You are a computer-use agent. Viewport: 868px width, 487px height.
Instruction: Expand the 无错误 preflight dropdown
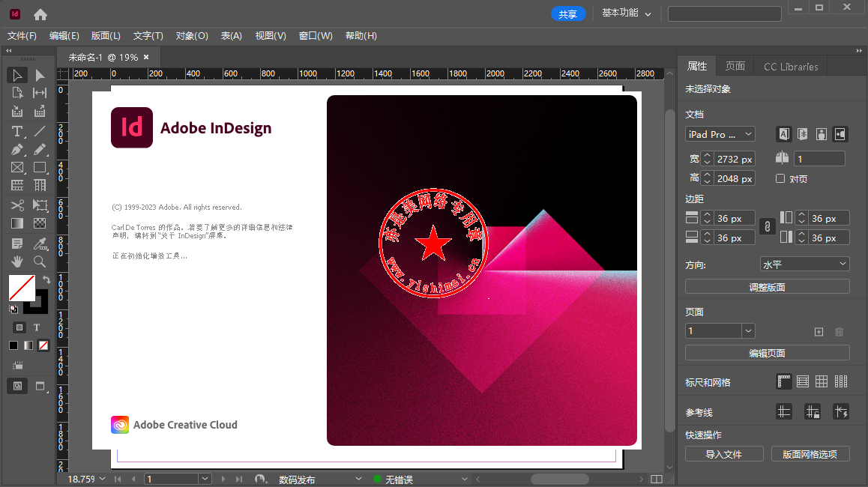point(464,480)
